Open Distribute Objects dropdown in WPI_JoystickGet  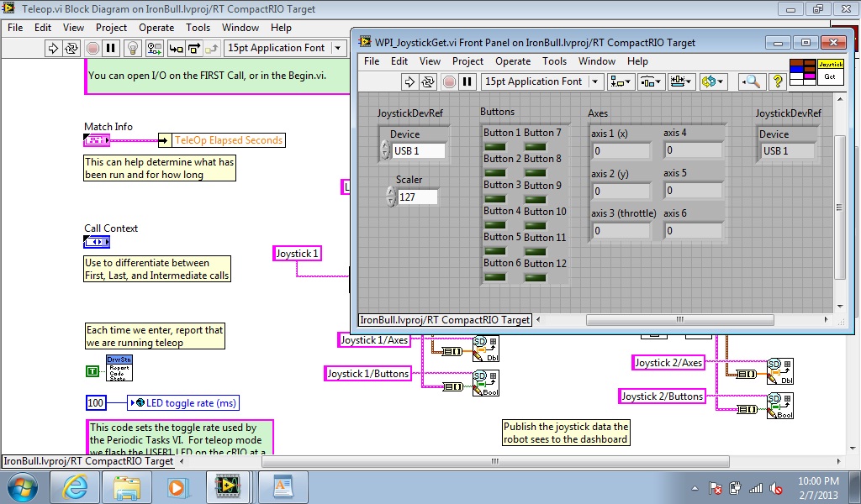[652, 81]
